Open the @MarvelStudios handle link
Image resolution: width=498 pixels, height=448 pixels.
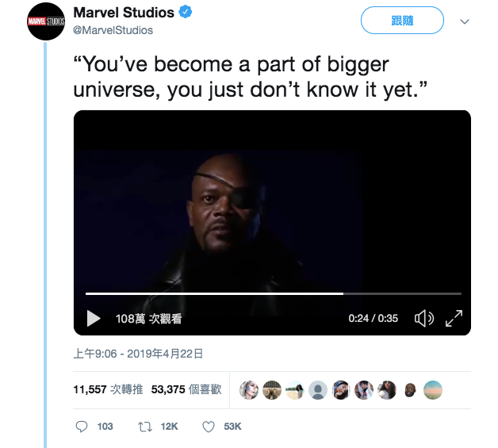tap(113, 30)
